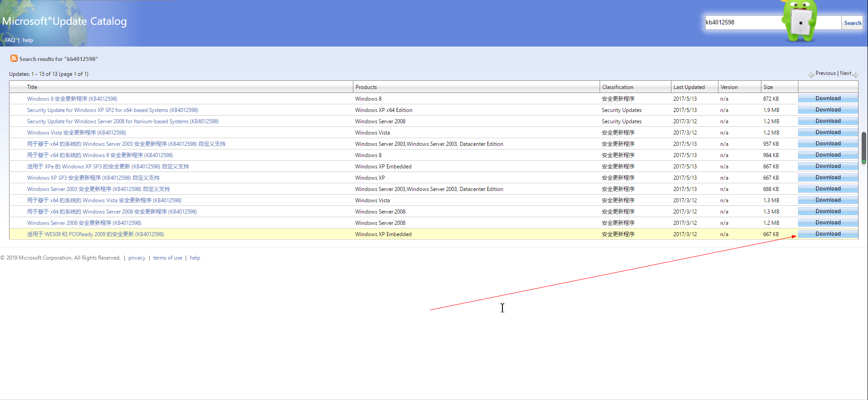Download the Server 2008 Itanium-based update
Image resolution: width=868 pixels, height=400 pixels.
[828, 121]
